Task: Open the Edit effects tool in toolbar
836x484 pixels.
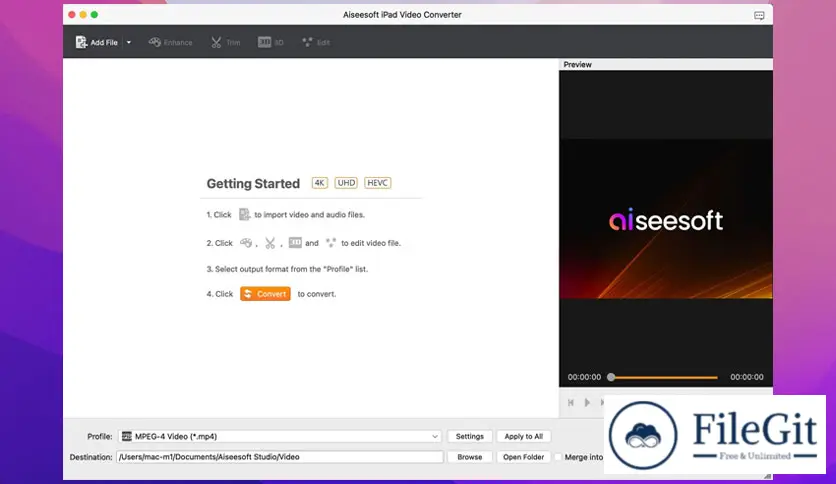Action: tap(316, 42)
